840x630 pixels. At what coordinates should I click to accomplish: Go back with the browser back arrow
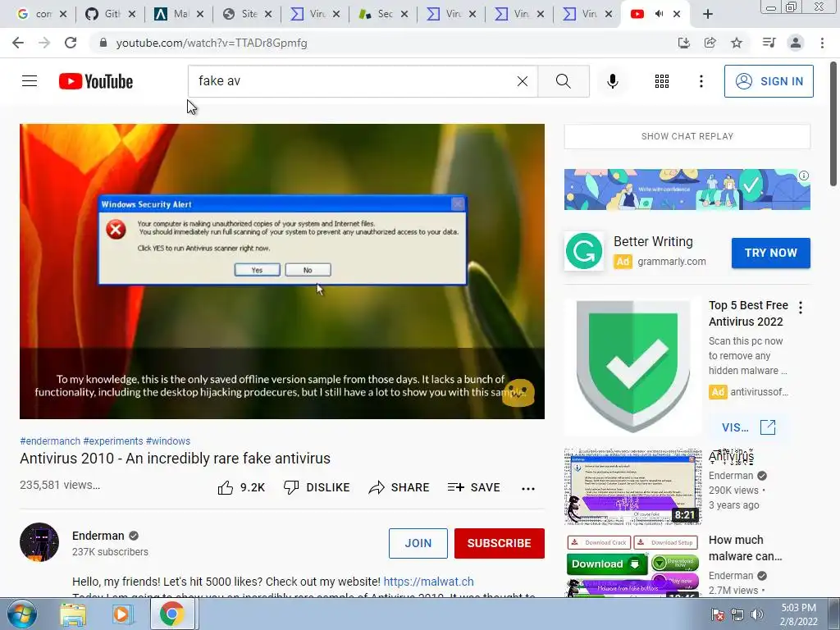pyautogui.click(x=18, y=43)
